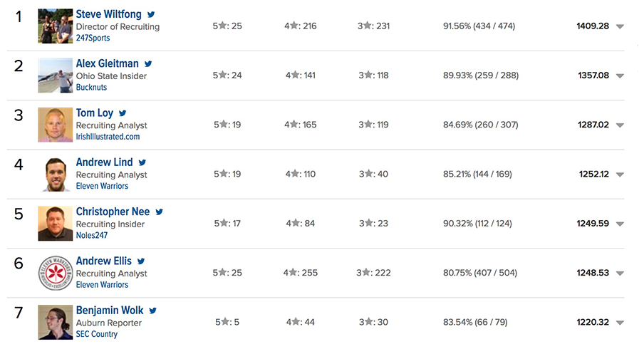
Task: Open the Noles247 link
Action: pos(92,235)
